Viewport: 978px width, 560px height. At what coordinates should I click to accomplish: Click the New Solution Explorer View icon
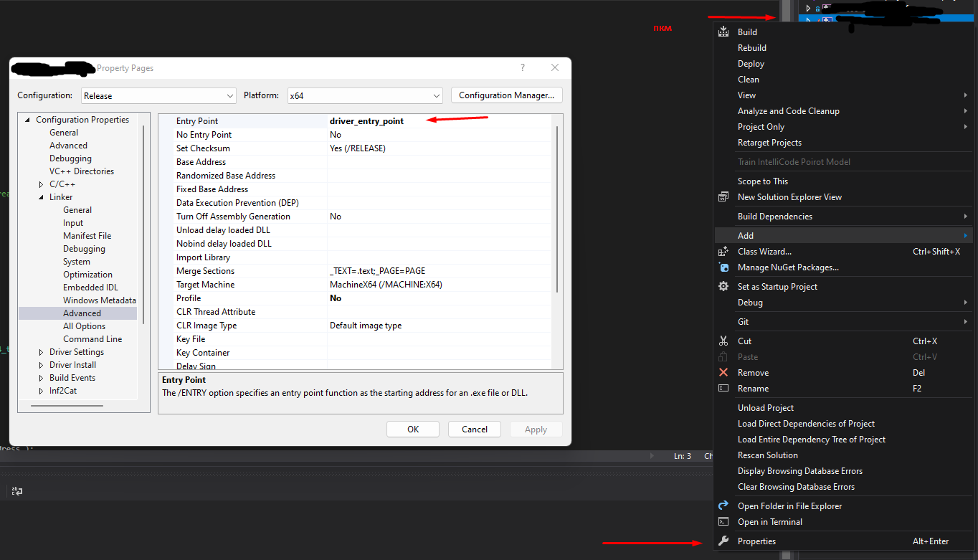pyautogui.click(x=723, y=197)
